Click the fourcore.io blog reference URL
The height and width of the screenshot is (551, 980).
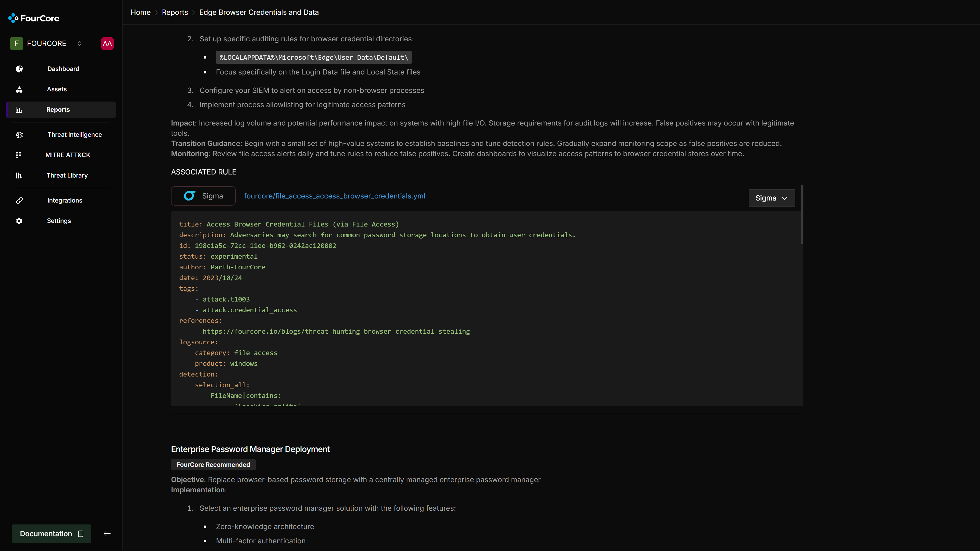coord(336,331)
